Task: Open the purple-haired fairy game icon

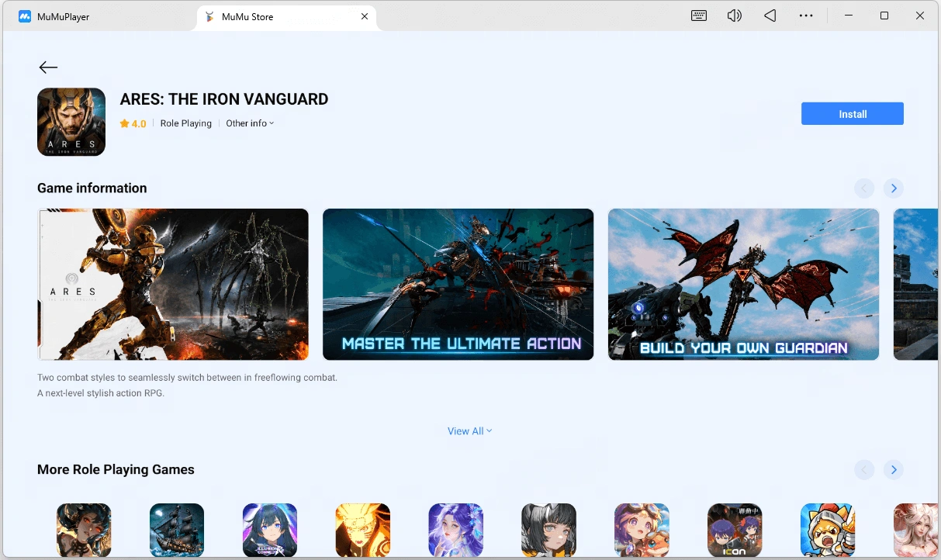Action: [456, 531]
